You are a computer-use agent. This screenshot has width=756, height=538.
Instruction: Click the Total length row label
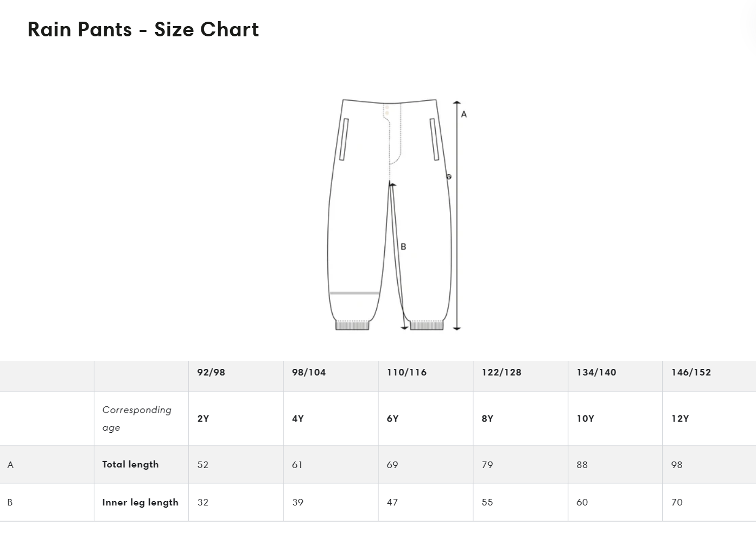130,464
